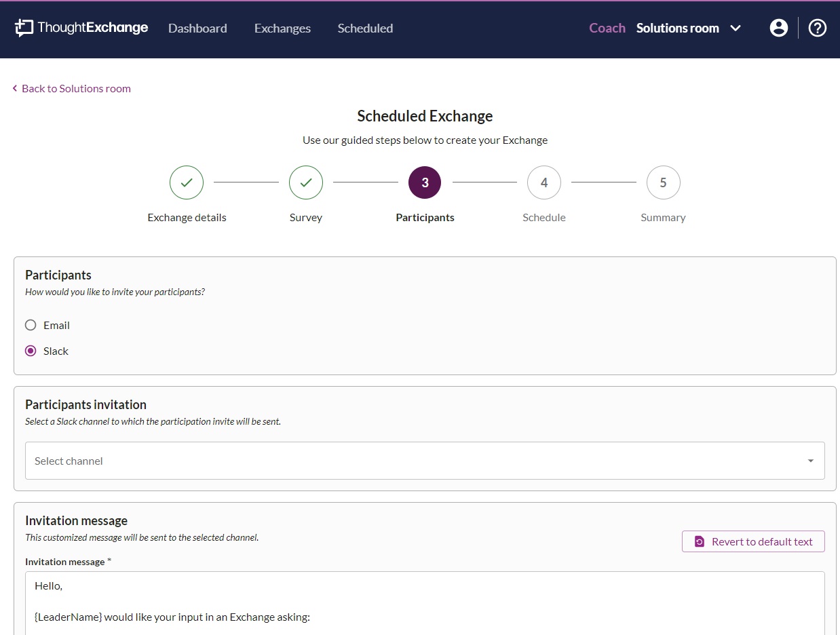This screenshot has width=840, height=635.
Task: Click the {LeaderName} placeholder line in message
Action: (172, 617)
